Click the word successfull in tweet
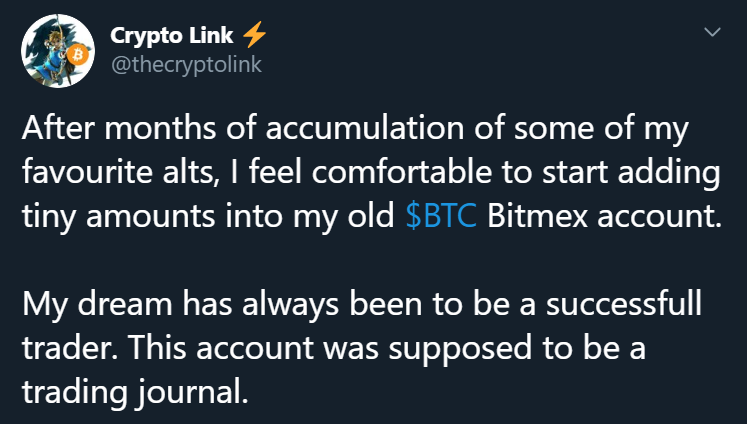This screenshot has height=424, width=747. (624, 303)
